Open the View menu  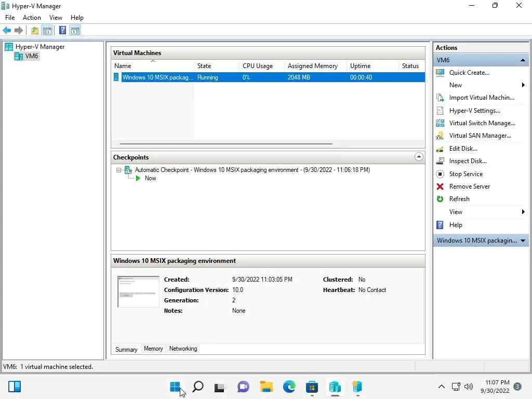pos(56,18)
